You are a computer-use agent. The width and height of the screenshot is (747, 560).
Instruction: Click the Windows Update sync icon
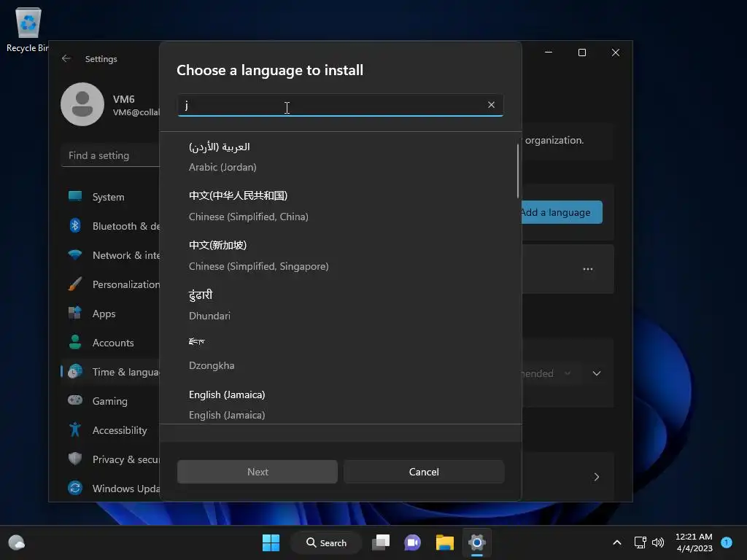pyautogui.click(x=75, y=488)
